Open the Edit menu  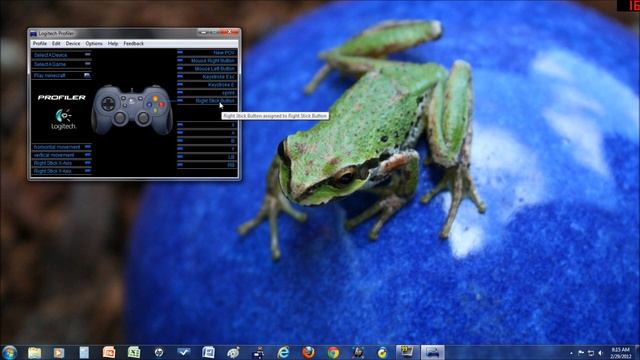(x=56, y=44)
